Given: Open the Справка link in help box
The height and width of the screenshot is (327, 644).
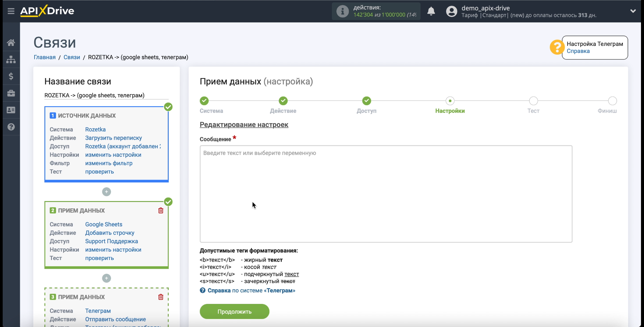Looking at the screenshot, I should coord(578,51).
